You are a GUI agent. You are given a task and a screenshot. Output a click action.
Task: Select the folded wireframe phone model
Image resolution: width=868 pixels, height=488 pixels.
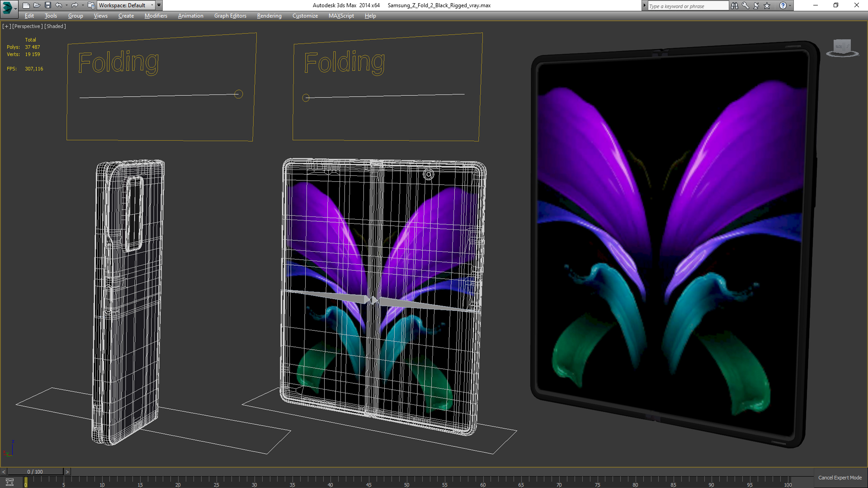coord(128,302)
